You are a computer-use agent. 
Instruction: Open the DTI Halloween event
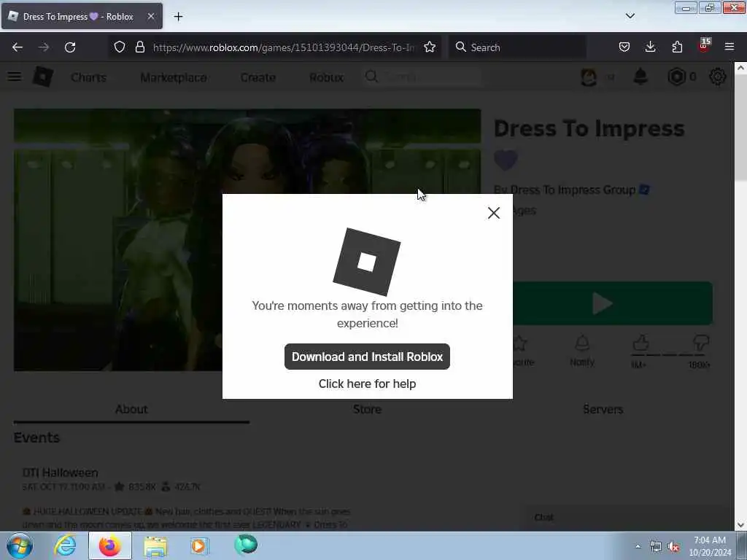coord(60,472)
